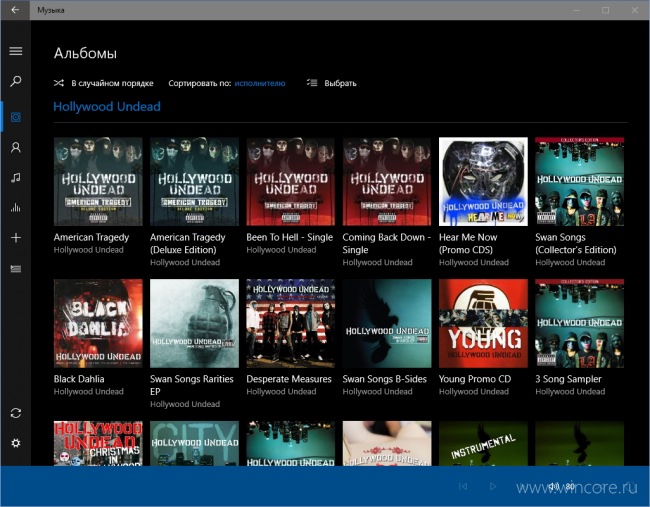This screenshot has width=650, height=507.
Task: Open the Songs music note icon
Action: [16, 177]
